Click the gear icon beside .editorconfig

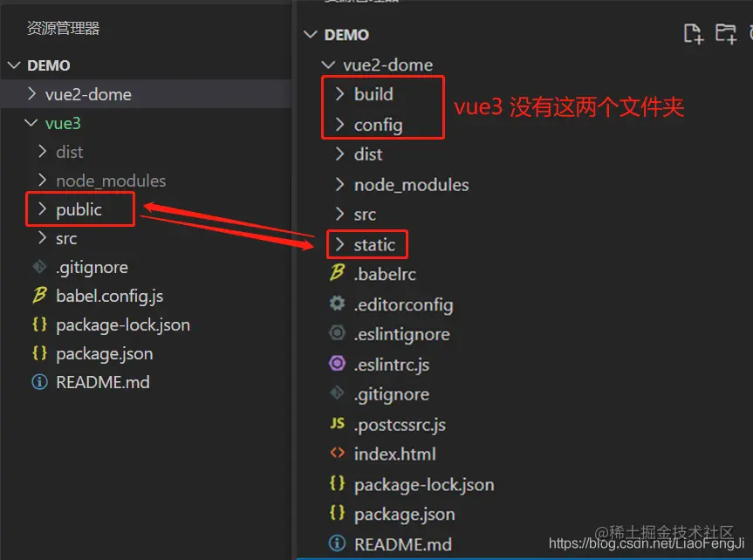(337, 304)
